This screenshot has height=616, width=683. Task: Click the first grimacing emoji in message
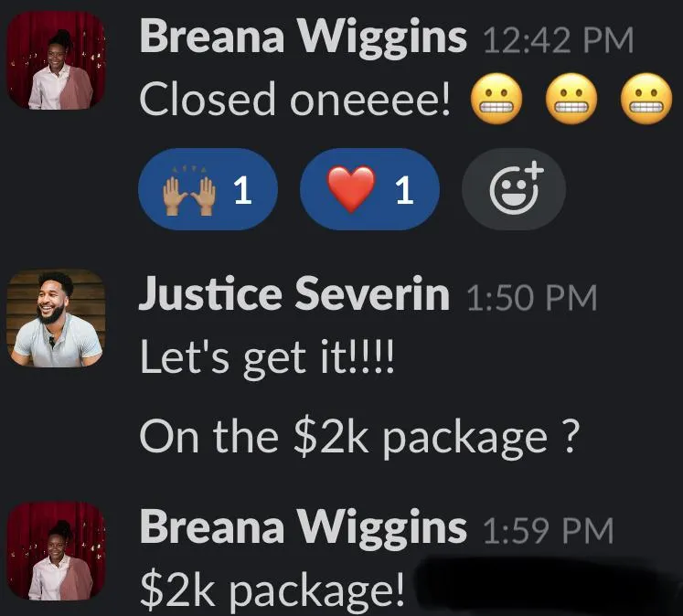pyautogui.click(x=496, y=99)
